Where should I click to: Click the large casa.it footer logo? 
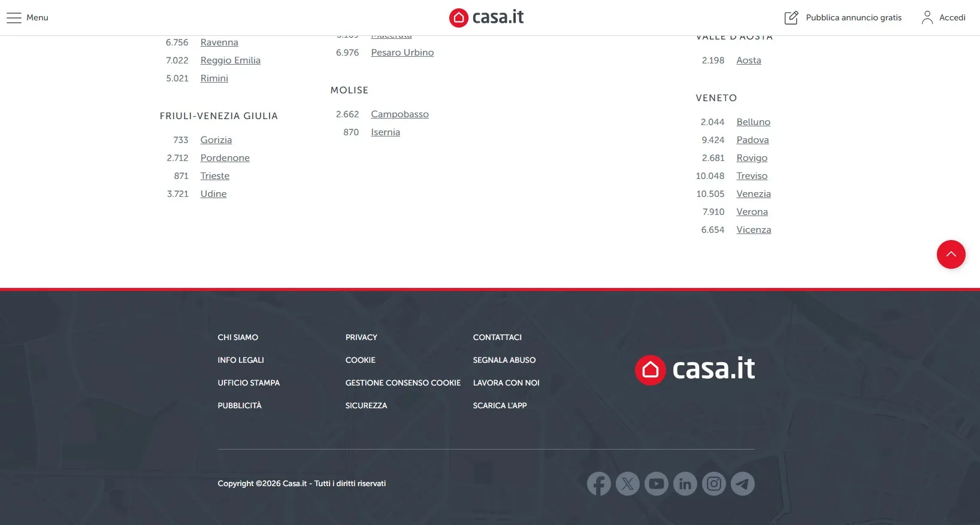(694, 369)
